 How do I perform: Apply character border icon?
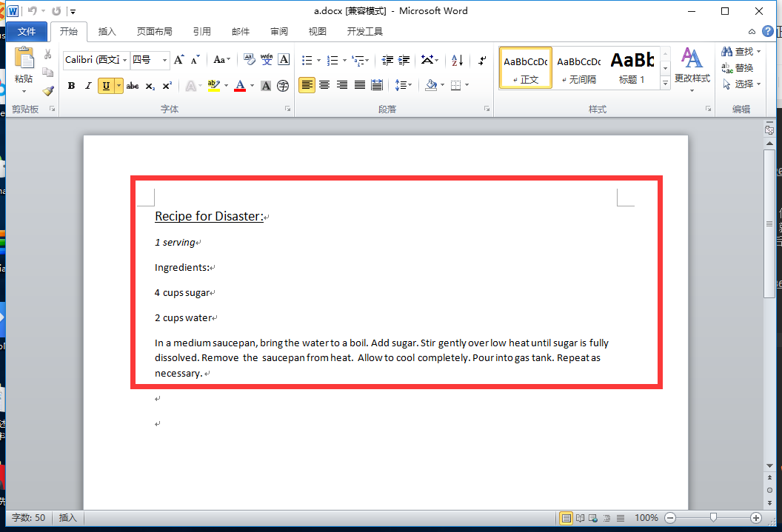click(284, 60)
